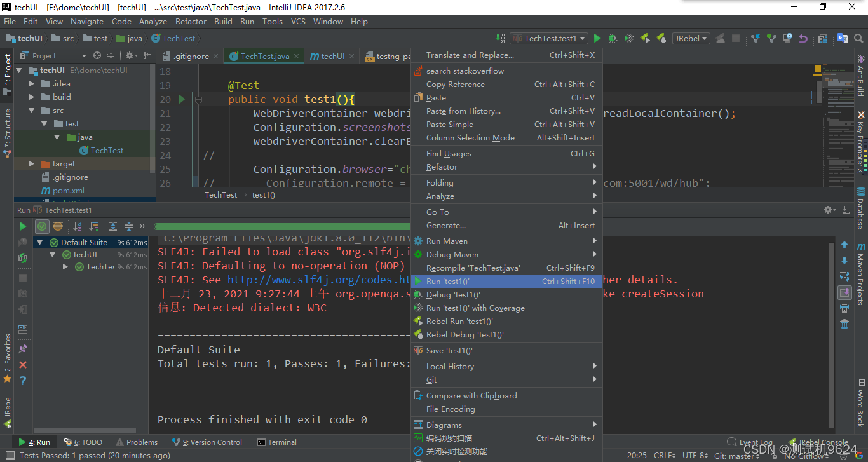Image resolution: width=868 pixels, height=462 pixels.
Task: Switch to the techUI editor tab
Action: [333, 57]
